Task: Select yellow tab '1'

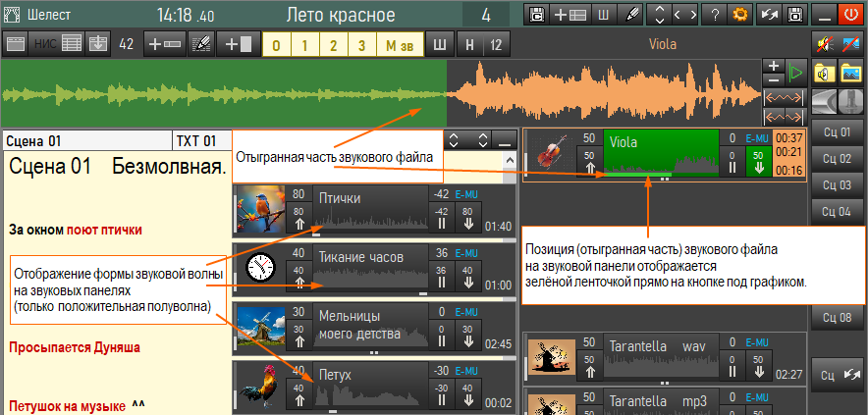Action: [304, 44]
